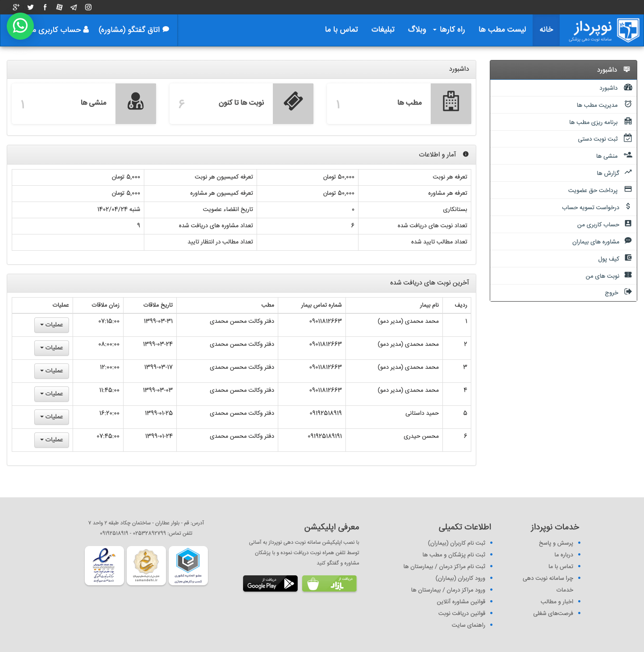Open عملیات dropdown for row 1
644x652 pixels.
point(52,325)
